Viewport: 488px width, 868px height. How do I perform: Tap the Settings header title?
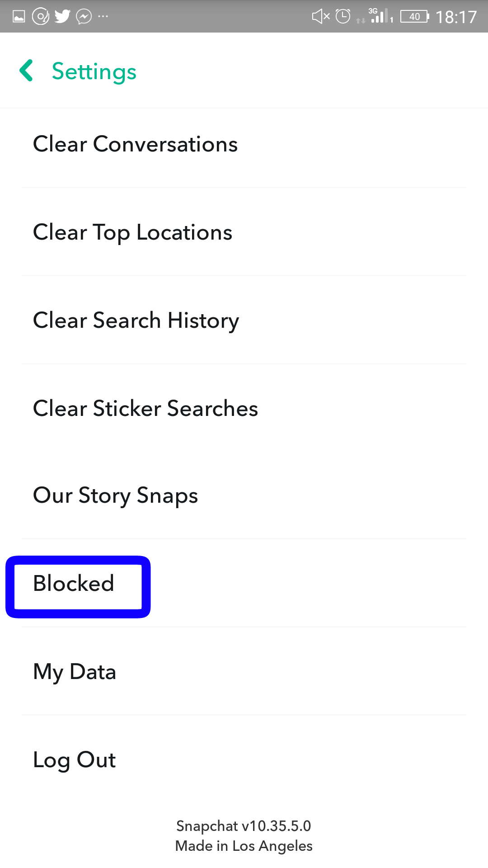(x=94, y=71)
